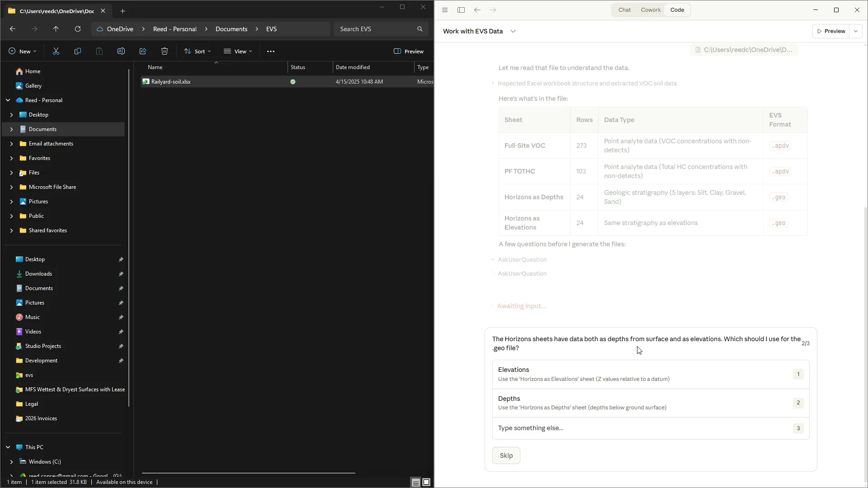Expand the Pictures folder tree node
868x488 pixels.
coord(11,202)
